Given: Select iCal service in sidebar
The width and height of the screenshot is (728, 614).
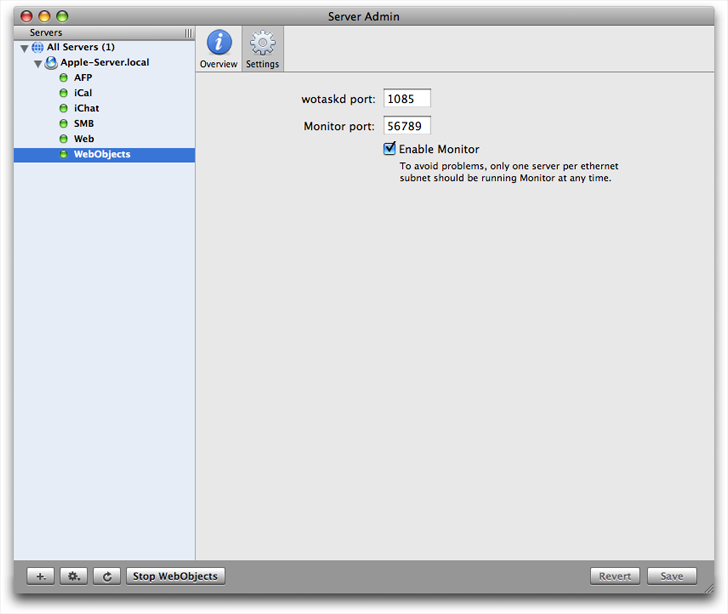Looking at the screenshot, I should [83, 93].
